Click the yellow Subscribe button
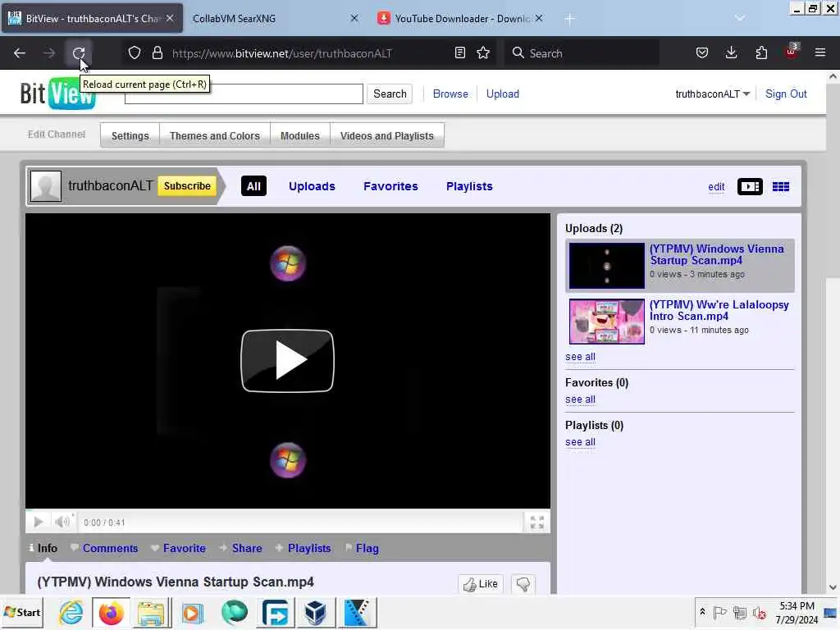This screenshot has height=630, width=840. (187, 186)
